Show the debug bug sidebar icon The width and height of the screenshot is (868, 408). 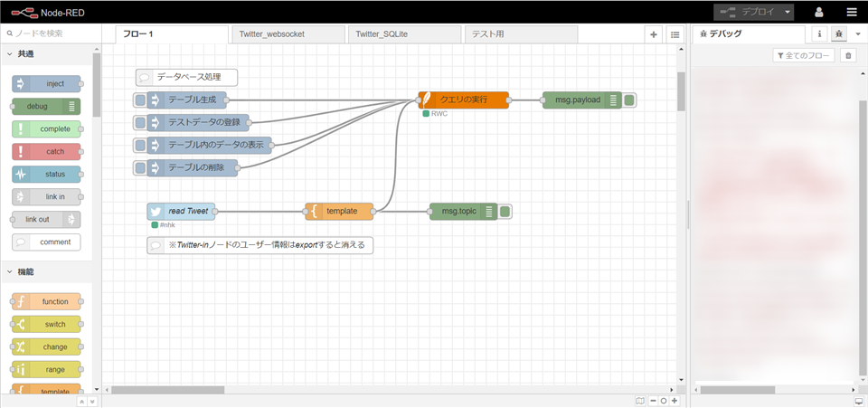[x=839, y=34]
